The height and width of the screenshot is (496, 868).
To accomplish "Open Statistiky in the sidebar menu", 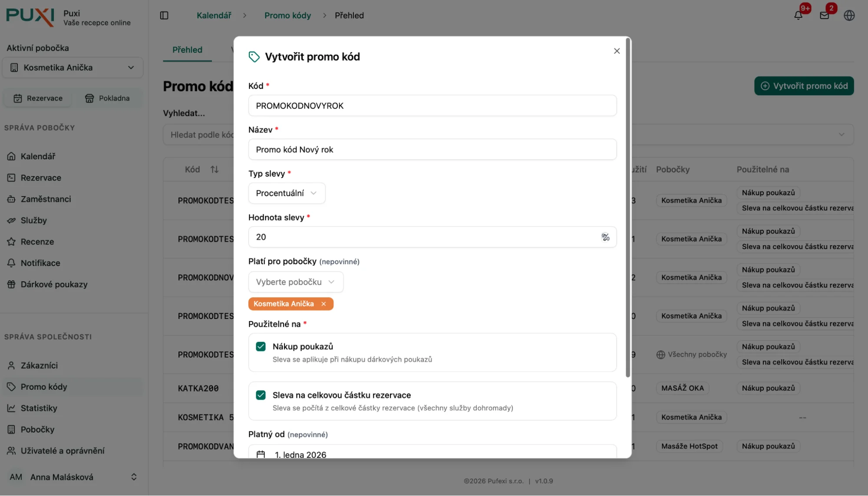I will coord(39,408).
